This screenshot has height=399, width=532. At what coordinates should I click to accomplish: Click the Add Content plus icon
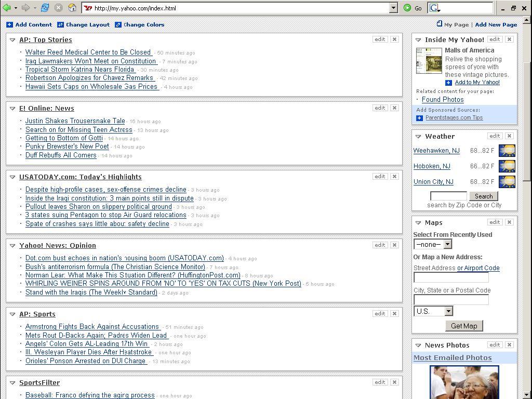(x=9, y=25)
